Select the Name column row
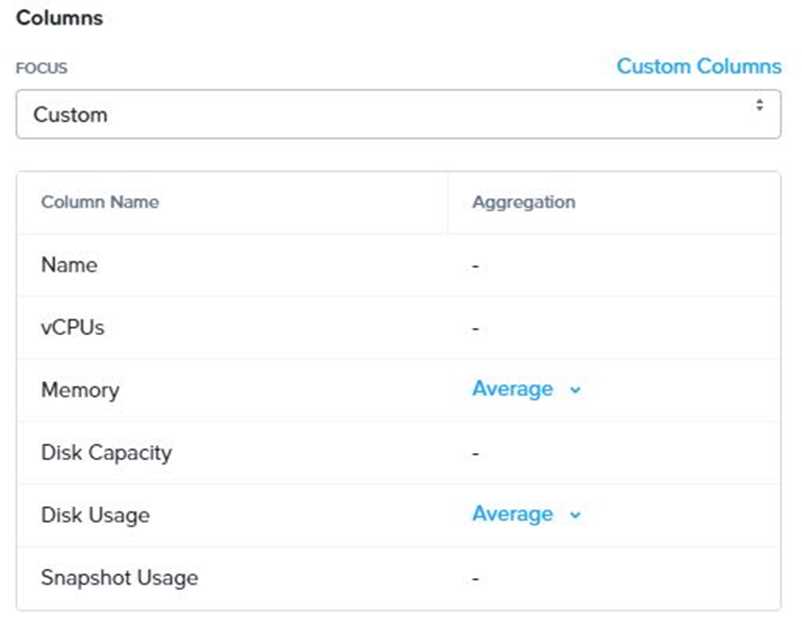This screenshot has width=802, height=638. click(69, 266)
